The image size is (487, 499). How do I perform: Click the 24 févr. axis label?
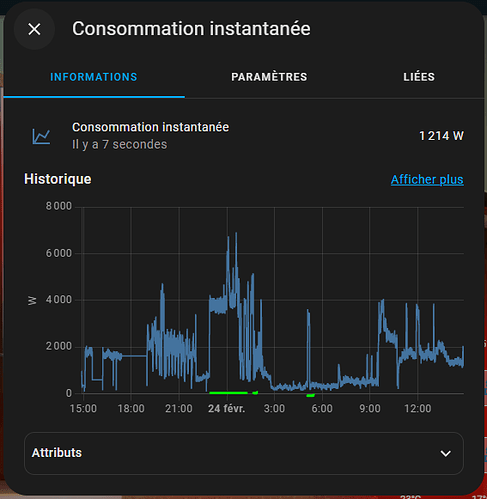click(226, 408)
